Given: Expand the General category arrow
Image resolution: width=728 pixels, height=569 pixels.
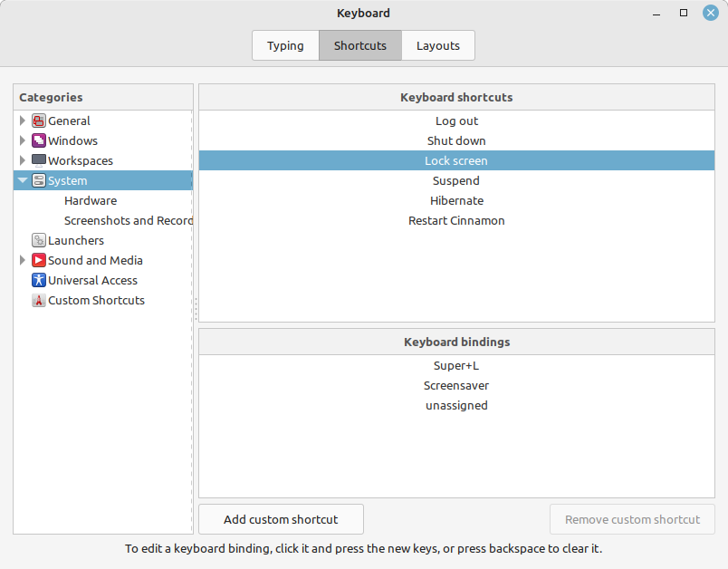Looking at the screenshot, I should pos(23,121).
